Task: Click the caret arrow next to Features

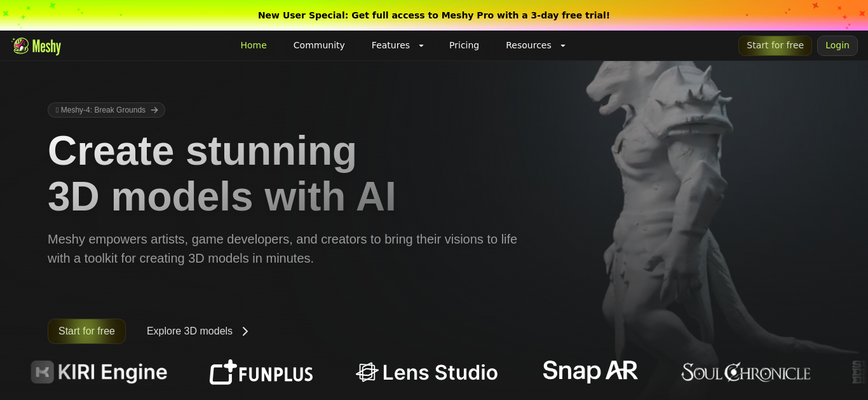Action: [421, 46]
